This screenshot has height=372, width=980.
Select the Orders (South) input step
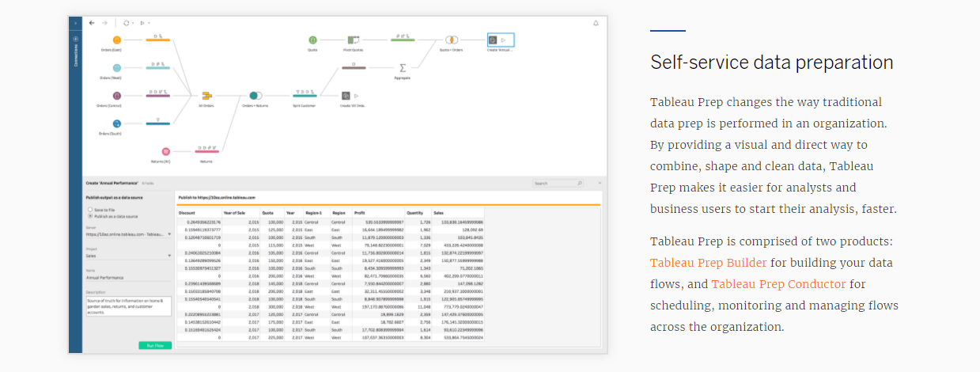[116, 123]
